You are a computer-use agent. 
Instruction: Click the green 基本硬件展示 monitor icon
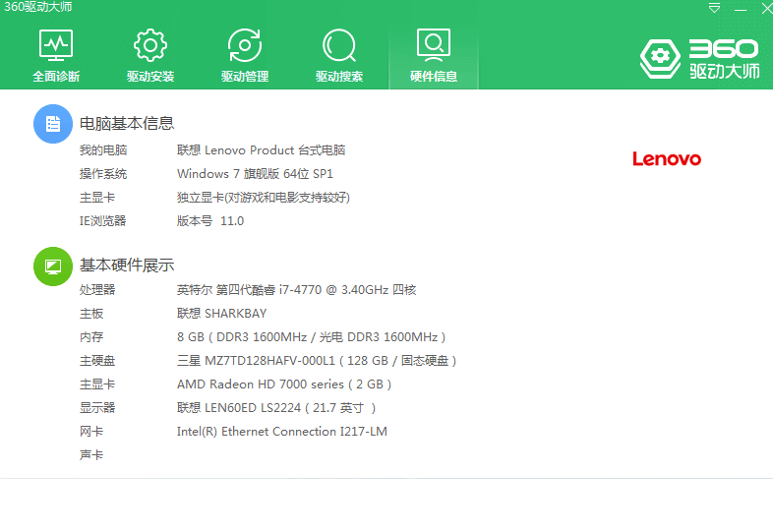53,266
